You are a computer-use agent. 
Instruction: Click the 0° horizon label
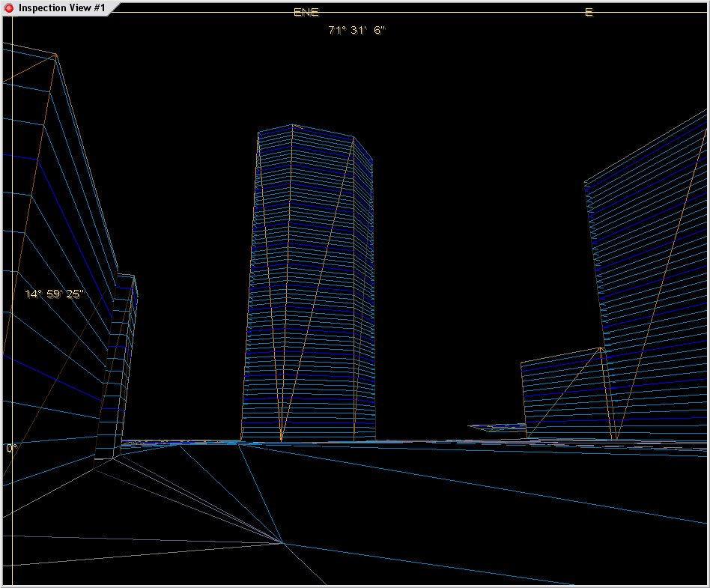(x=11, y=448)
